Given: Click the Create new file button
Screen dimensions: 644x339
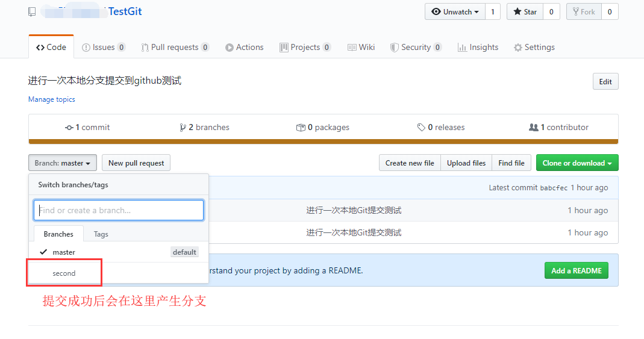Looking at the screenshot, I should (x=410, y=163).
